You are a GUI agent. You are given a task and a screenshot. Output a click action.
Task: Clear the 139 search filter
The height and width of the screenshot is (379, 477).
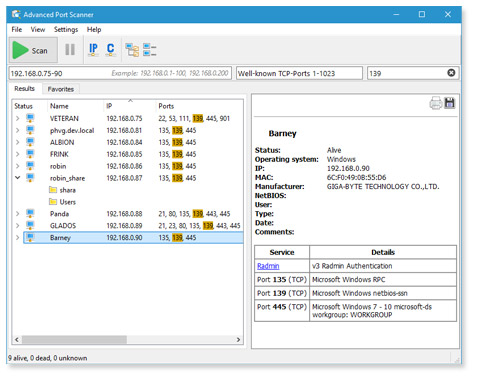click(x=451, y=73)
